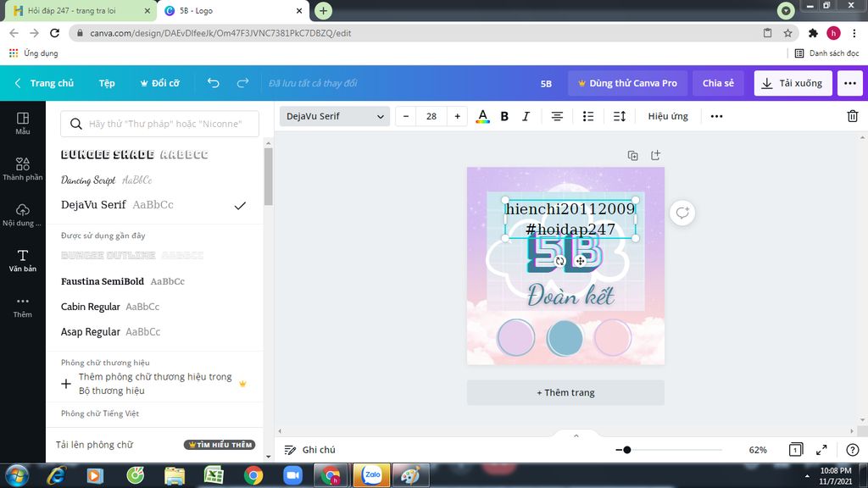Open the help question mark

853,450
